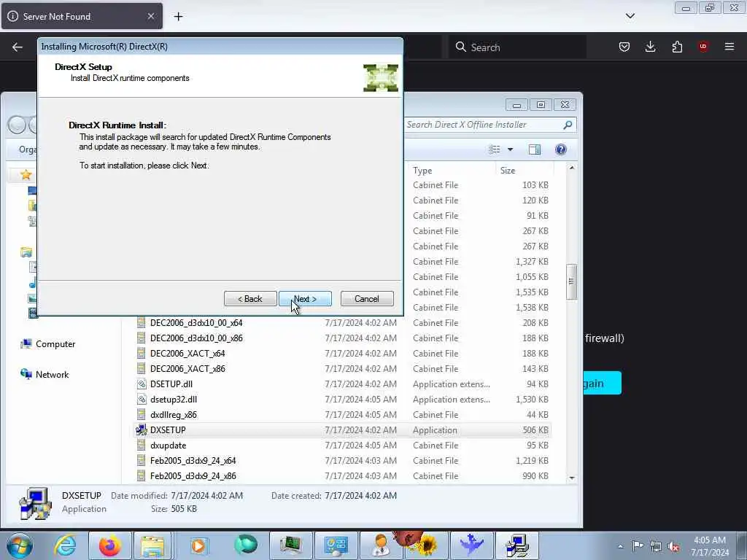Click Explorer vertical scrollbar thumb

pos(572,281)
